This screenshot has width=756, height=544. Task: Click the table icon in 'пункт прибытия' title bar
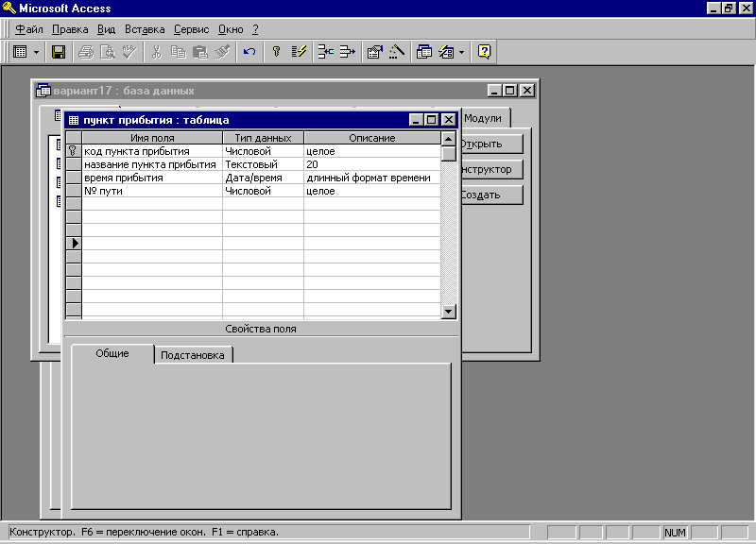pyautogui.click(x=74, y=120)
